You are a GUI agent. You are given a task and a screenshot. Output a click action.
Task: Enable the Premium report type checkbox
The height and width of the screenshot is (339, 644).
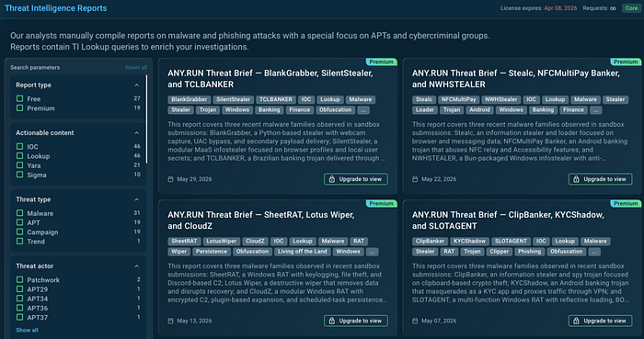(19, 108)
